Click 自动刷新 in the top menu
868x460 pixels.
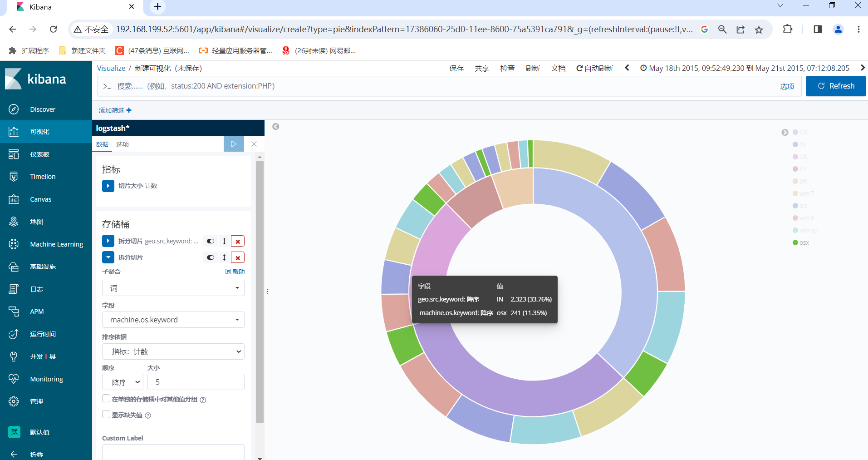pos(594,68)
